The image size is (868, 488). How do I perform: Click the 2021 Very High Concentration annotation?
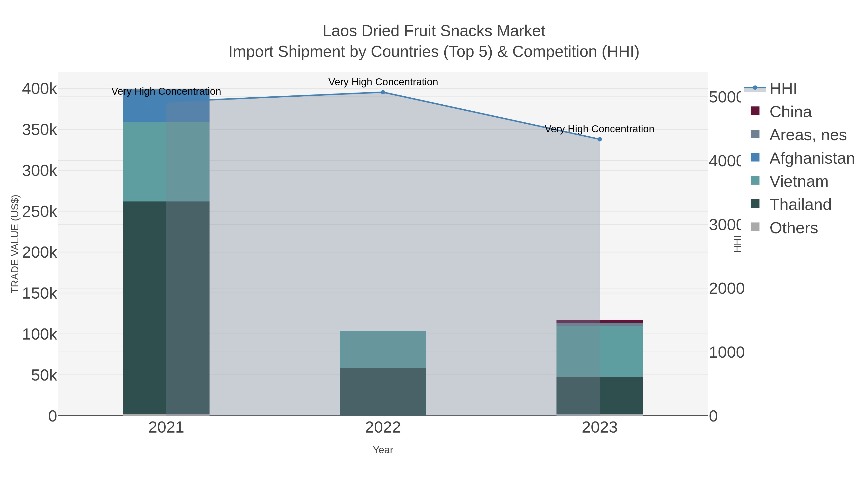[166, 91]
